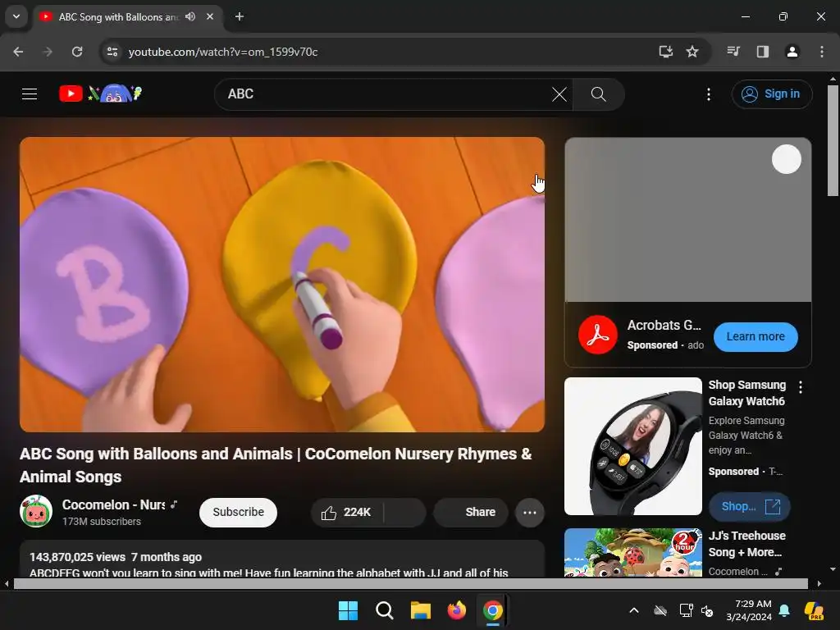Share the ABC Song video

coord(470,513)
